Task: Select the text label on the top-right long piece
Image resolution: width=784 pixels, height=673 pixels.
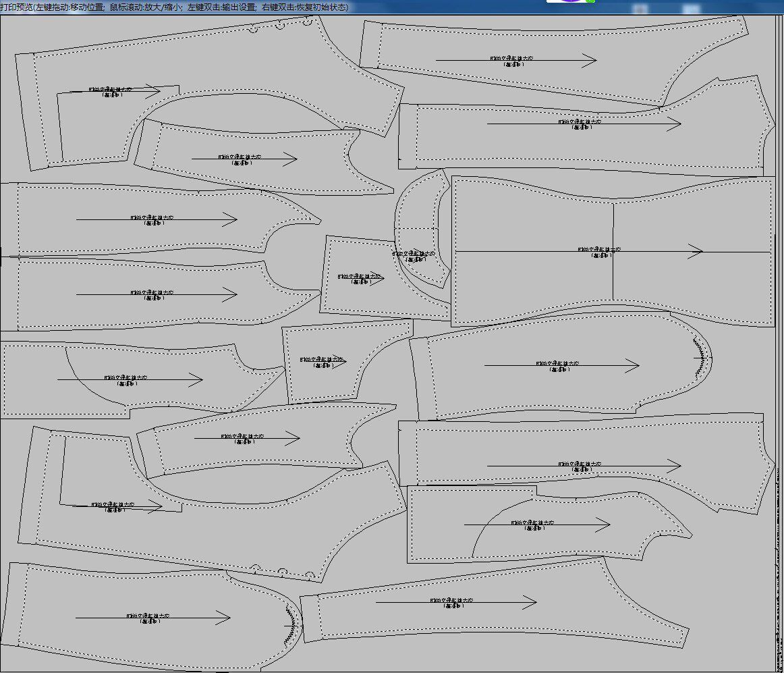Action: 512,61
